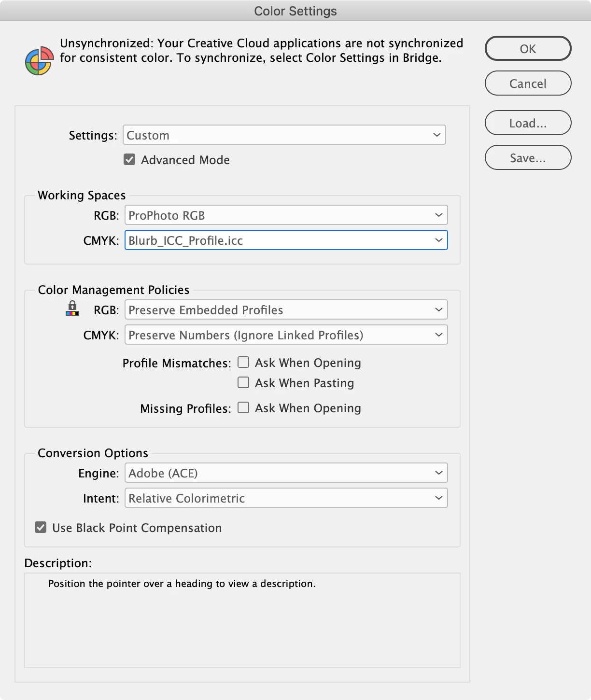Dismiss the dialog with Cancel

[528, 84]
